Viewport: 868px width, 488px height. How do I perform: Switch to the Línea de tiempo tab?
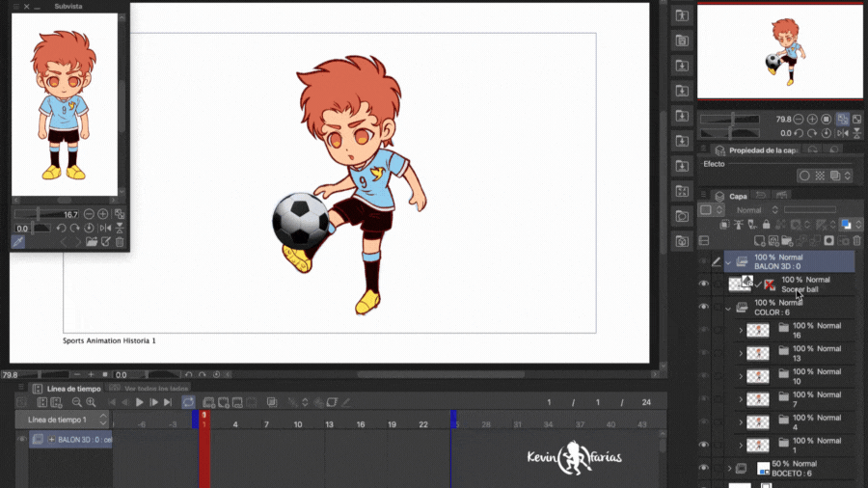tap(67, 389)
